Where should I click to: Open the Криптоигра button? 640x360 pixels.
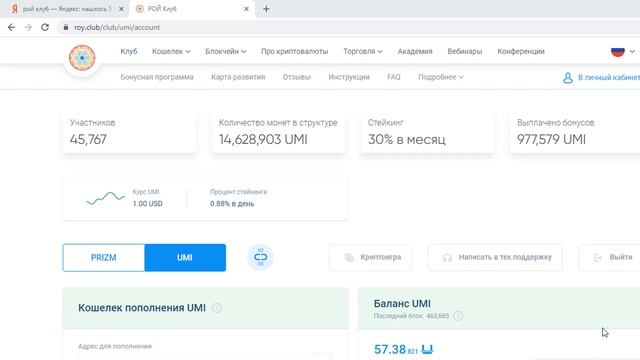coord(370,258)
